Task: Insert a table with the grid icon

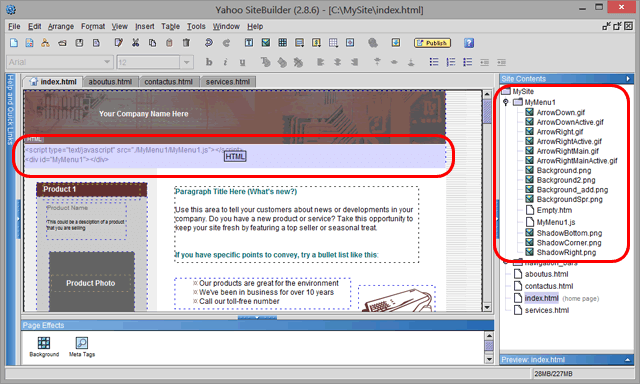Action: (x=282, y=43)
